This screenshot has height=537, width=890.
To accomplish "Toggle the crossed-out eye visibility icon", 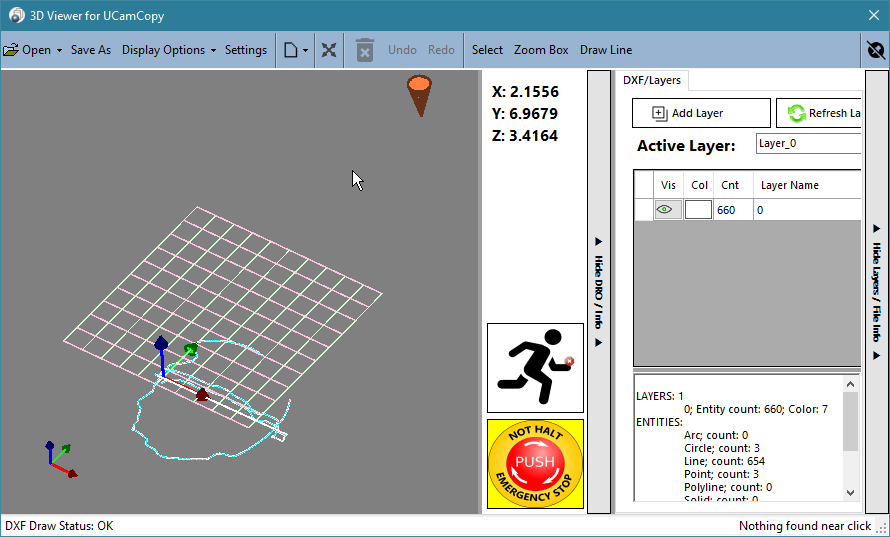I will [x=876, y=50].
